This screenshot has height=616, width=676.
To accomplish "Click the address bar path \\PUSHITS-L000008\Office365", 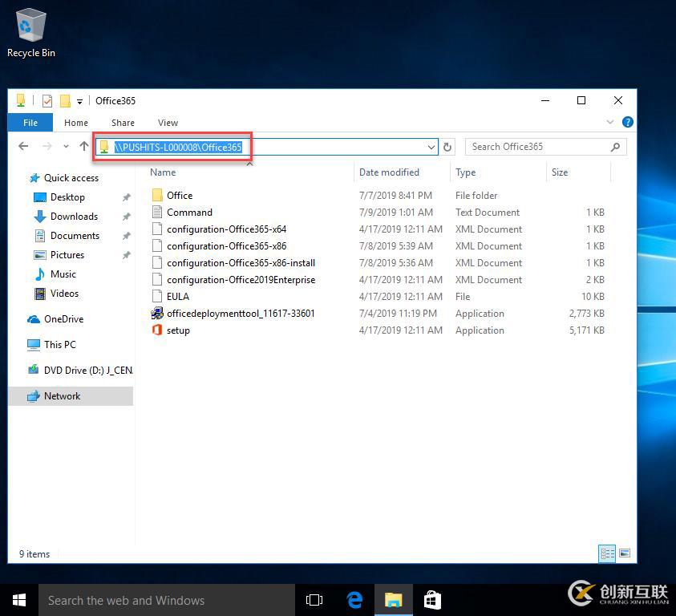I will click(x=178, y=147).
